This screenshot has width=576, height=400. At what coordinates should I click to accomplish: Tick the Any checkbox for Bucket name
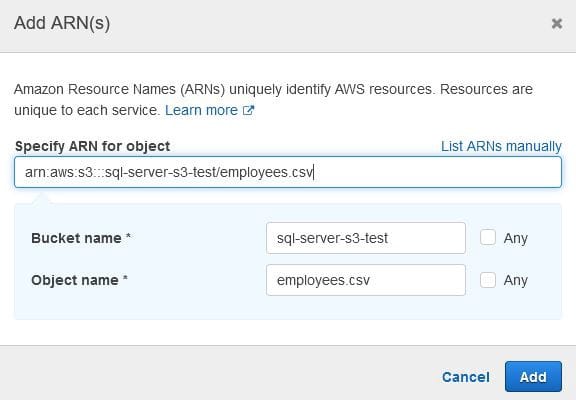[488, 238]
